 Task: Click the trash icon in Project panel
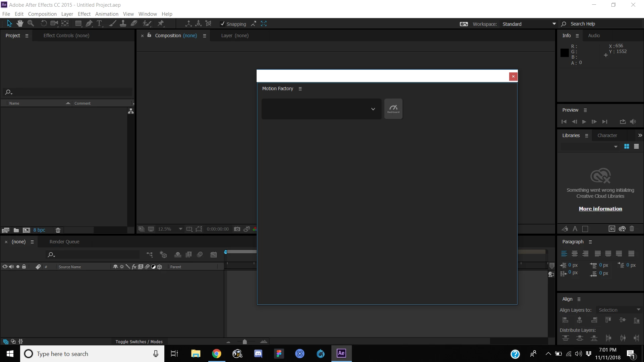pos(58,230)
